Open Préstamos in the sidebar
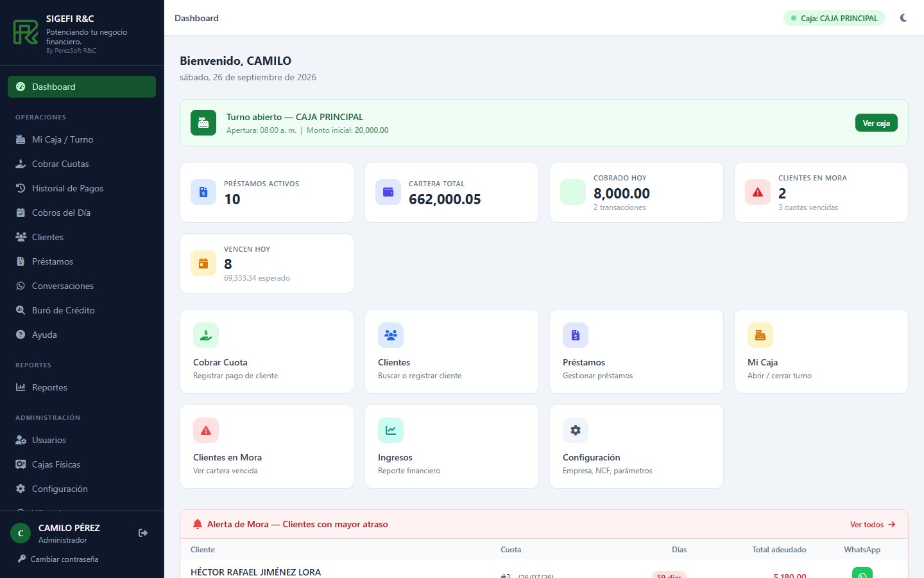This screenshot has height=578, width=924. coord(81,261)
